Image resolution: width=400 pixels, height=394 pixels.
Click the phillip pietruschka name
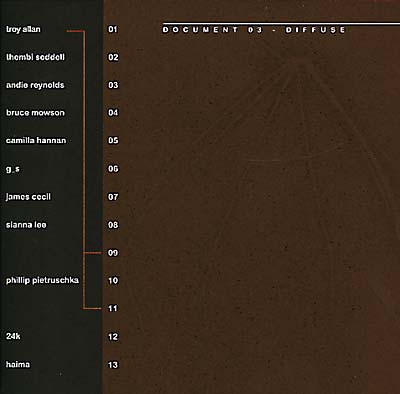tap(42, 280)
